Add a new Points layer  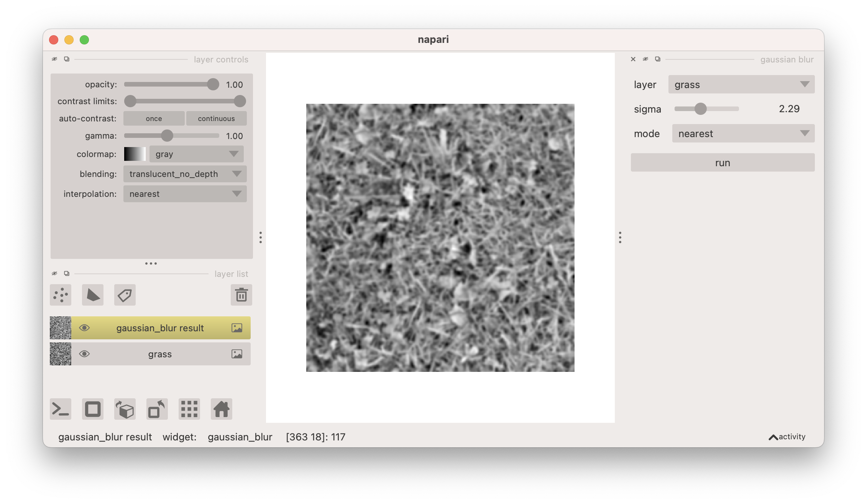coord(60,295)
